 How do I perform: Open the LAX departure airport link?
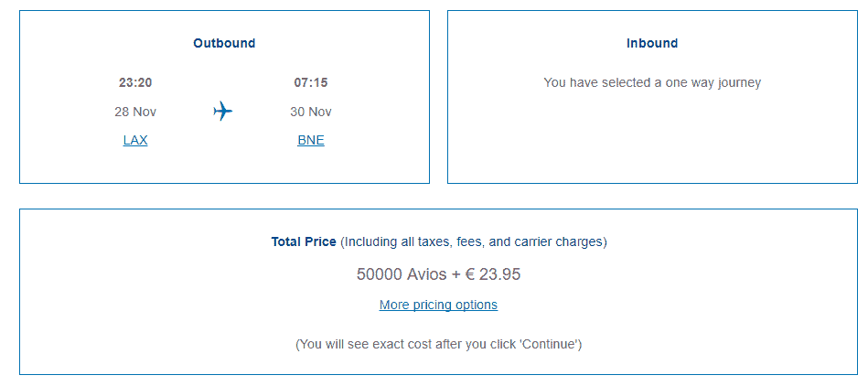(x=135, y=140)
